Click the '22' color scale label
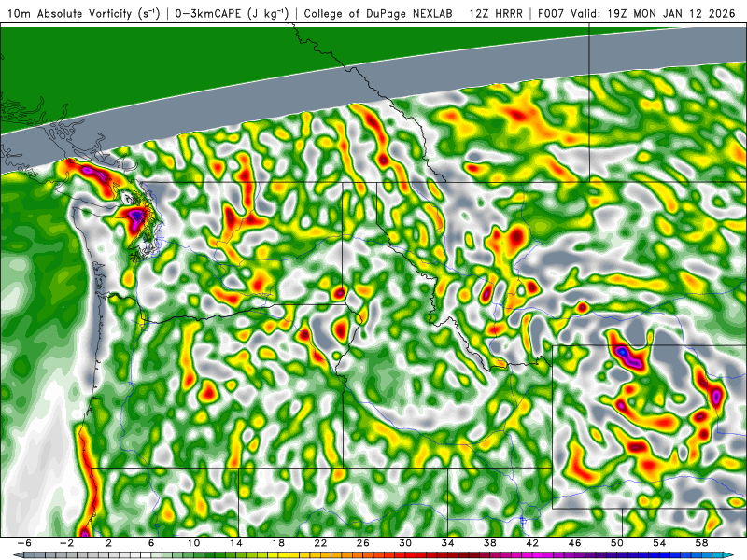The width and height of the screenshot is (747, 560). click(320, 543)
